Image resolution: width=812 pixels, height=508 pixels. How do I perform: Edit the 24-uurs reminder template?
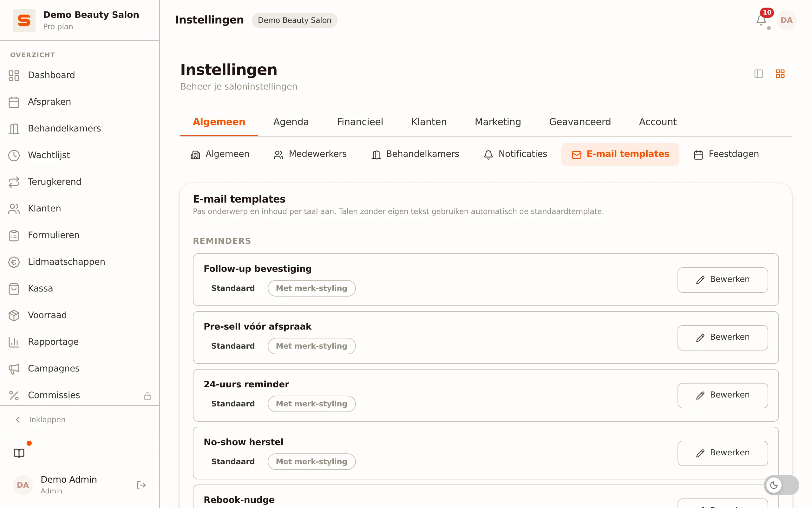click(x=723, y=395)
